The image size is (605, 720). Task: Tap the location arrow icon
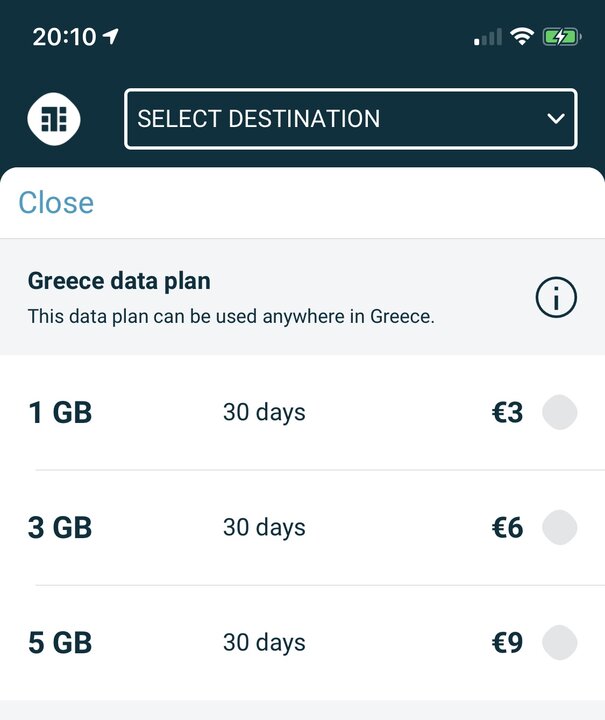coord(110,36)
